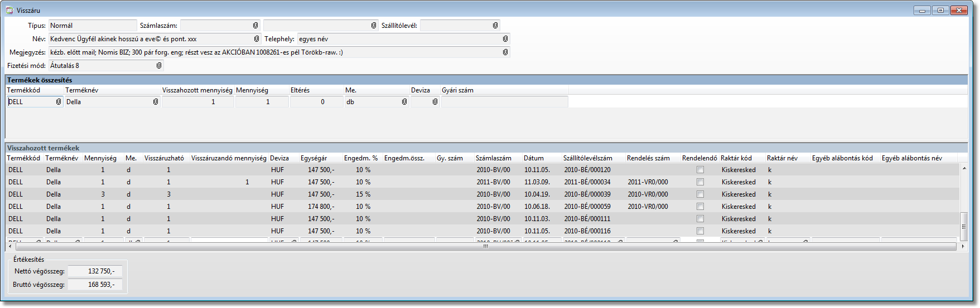This screenshot has width=980, height=308.
Task: Click the Raktár kód column header
Action: click(736, 158)
